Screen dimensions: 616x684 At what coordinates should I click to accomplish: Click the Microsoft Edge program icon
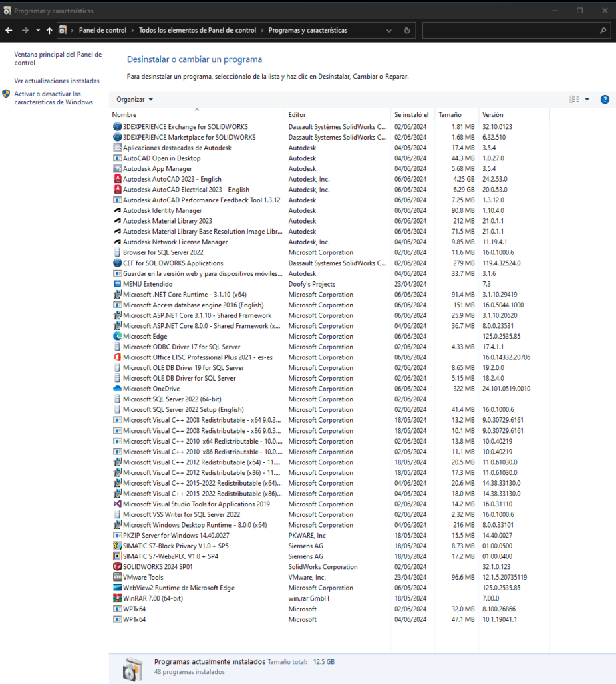point(117,337)
